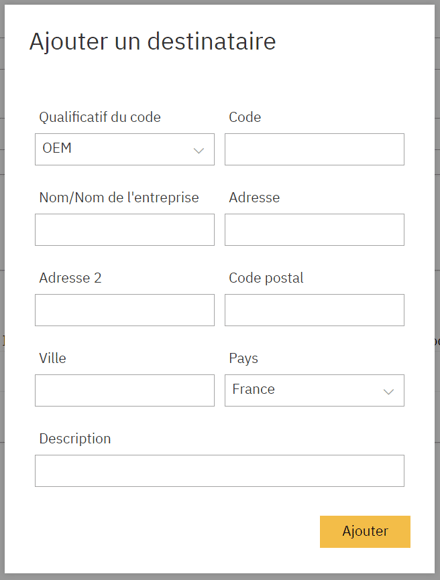Click the chevron arrow beside OEM
The width and height of the screenshot is (440, 580).
199,151
